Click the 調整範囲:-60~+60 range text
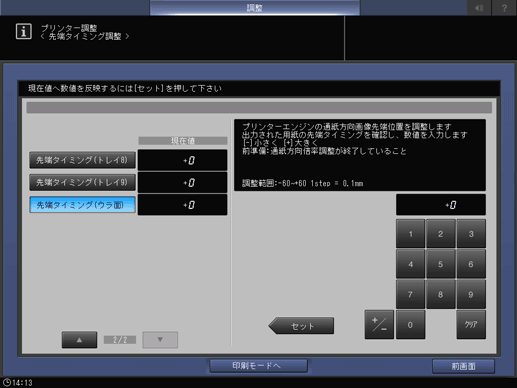This screenshot has height=388, width=517. [x=302, y=183]
